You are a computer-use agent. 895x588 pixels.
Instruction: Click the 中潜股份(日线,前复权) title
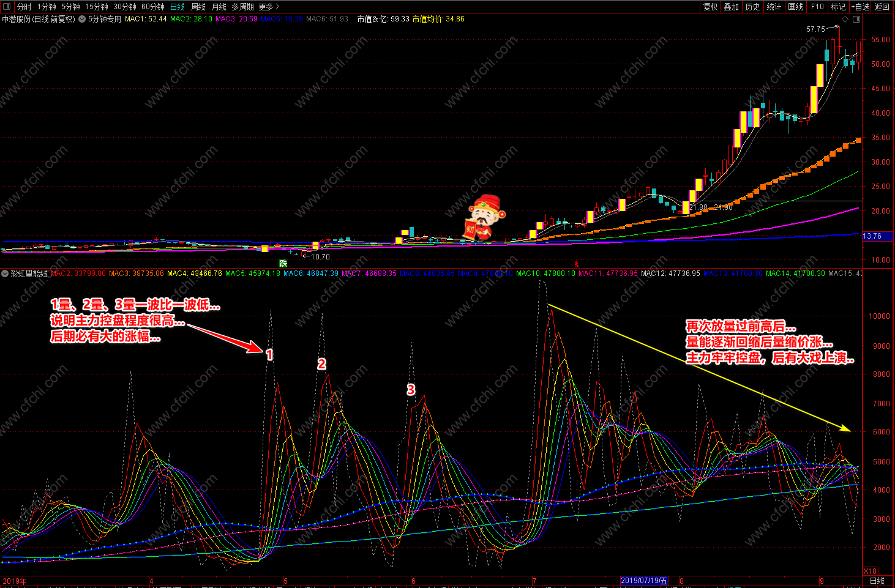pyautogui.click(x=38, y=19)
